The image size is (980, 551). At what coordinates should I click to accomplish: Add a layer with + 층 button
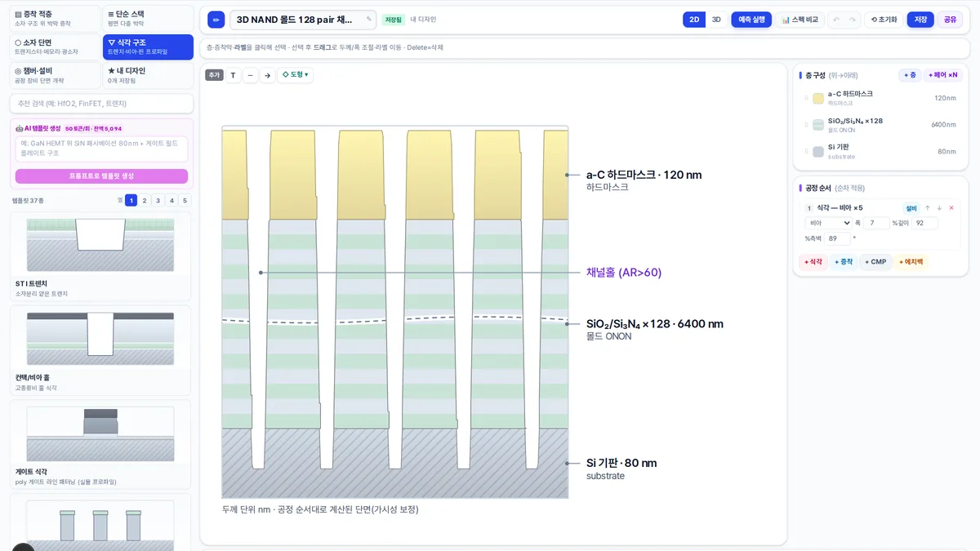[x=910, y=75]
